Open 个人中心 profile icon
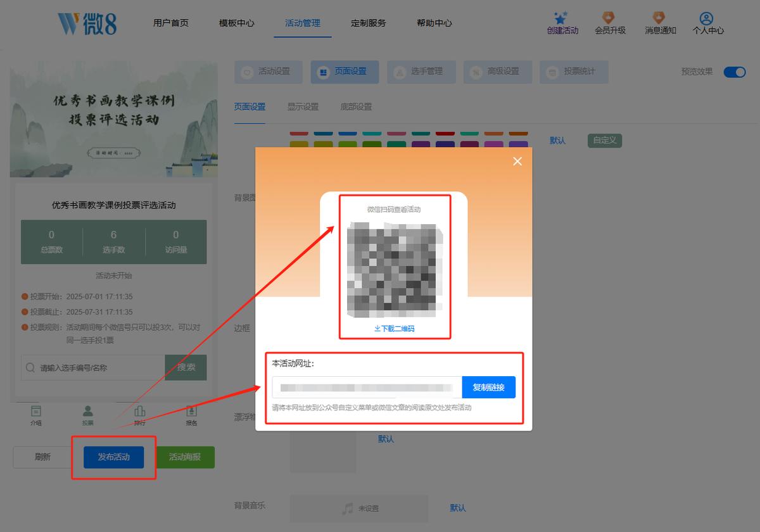 click(x=707, y=18)
